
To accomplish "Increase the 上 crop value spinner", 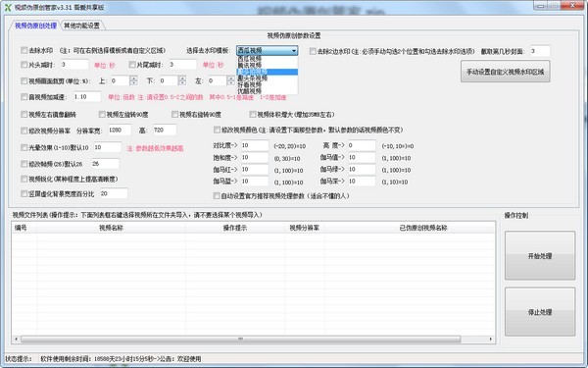I will pyautogui.click(x=133, y=79).
